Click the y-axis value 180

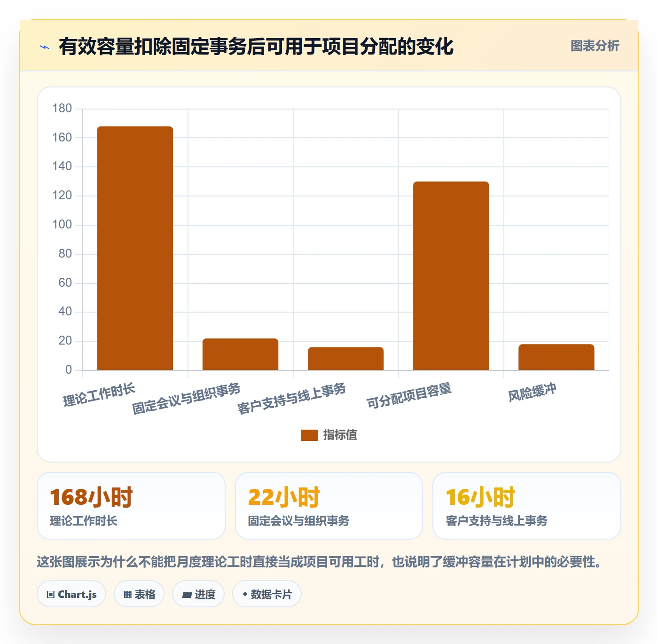pos(62,109)
